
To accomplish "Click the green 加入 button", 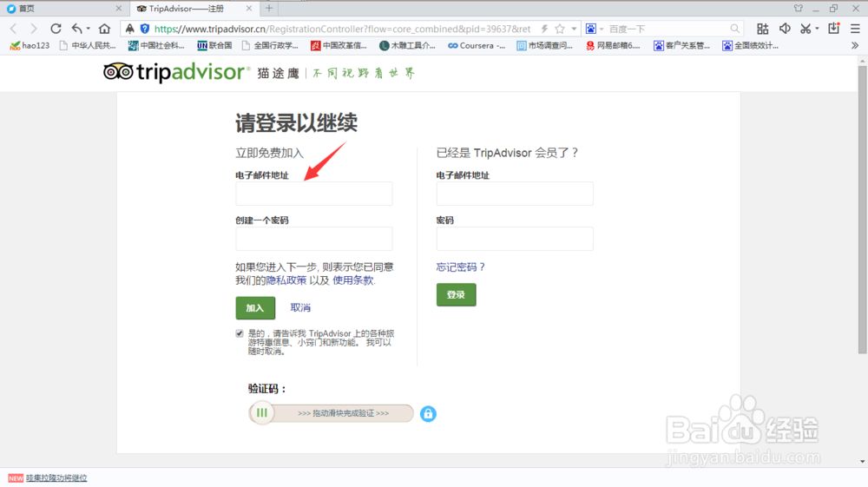I will point(255,308).
